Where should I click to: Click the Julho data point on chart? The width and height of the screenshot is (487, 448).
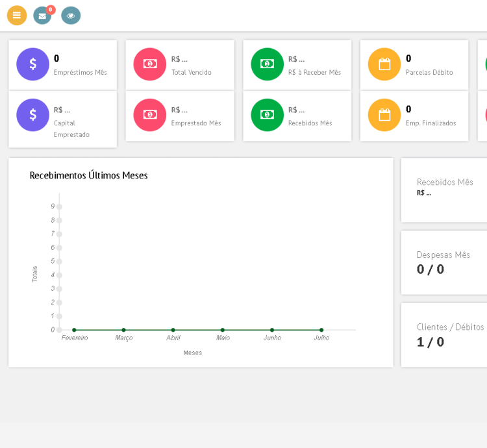(321, 330)
